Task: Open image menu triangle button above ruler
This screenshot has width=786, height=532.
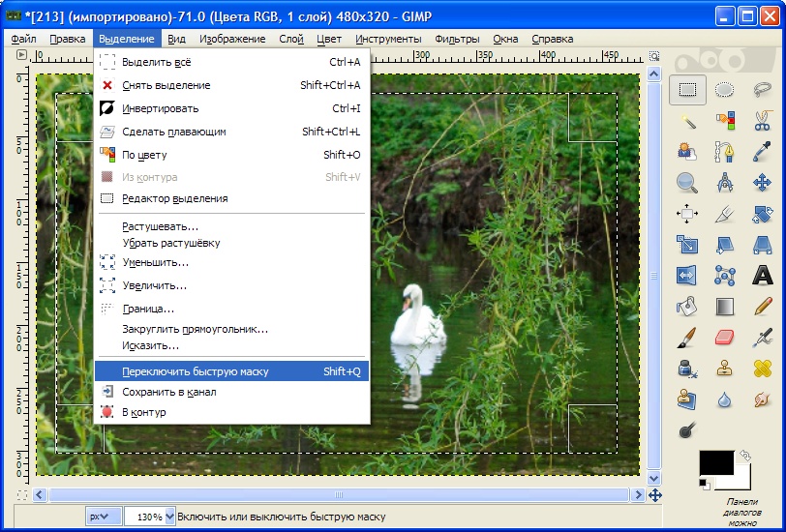Action: (22, 58)
